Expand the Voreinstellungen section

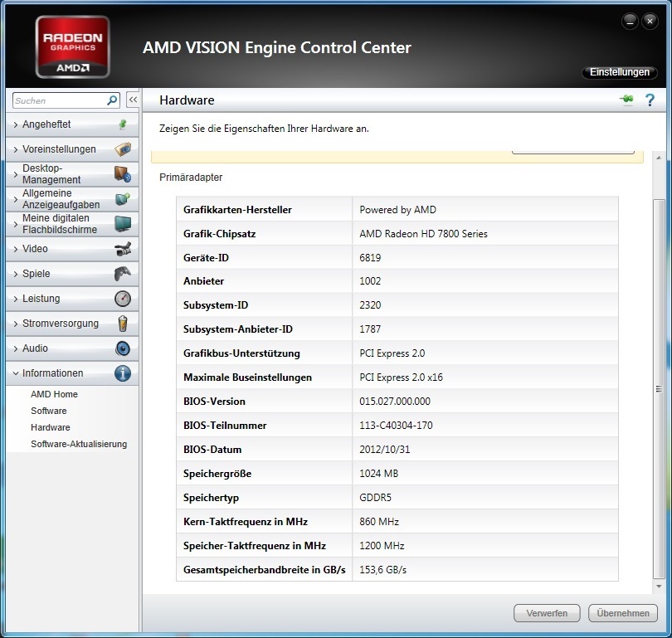tap(72, 149)
